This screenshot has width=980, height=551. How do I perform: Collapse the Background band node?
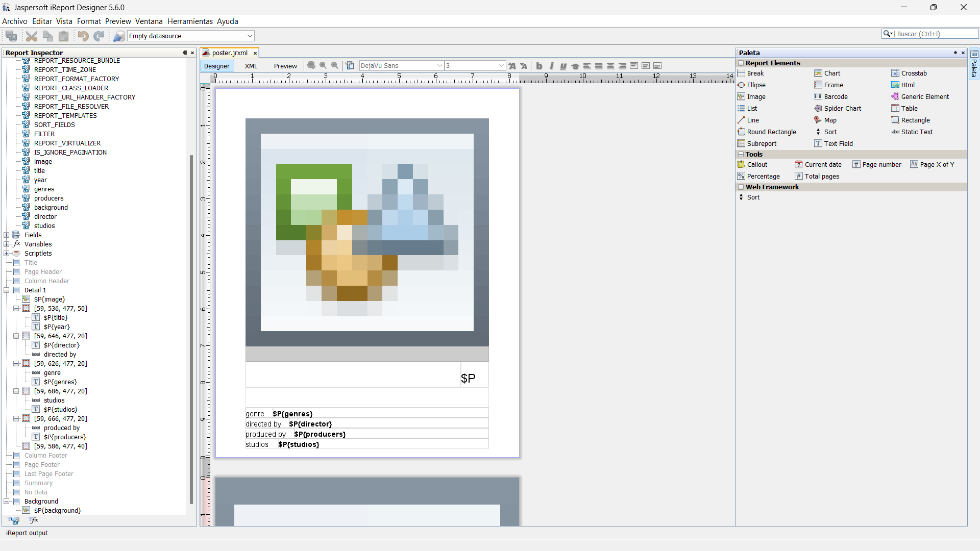[x=7, y=502]
